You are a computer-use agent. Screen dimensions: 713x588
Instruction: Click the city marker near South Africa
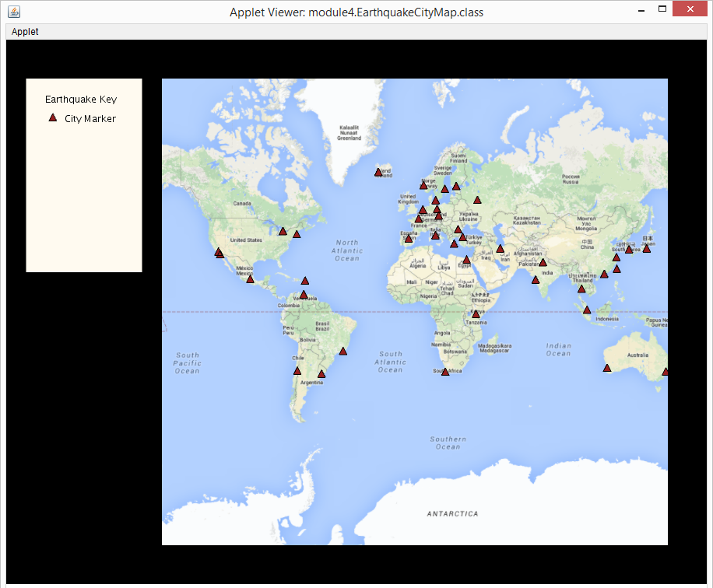pyautogui.click(x=446, y=370)
